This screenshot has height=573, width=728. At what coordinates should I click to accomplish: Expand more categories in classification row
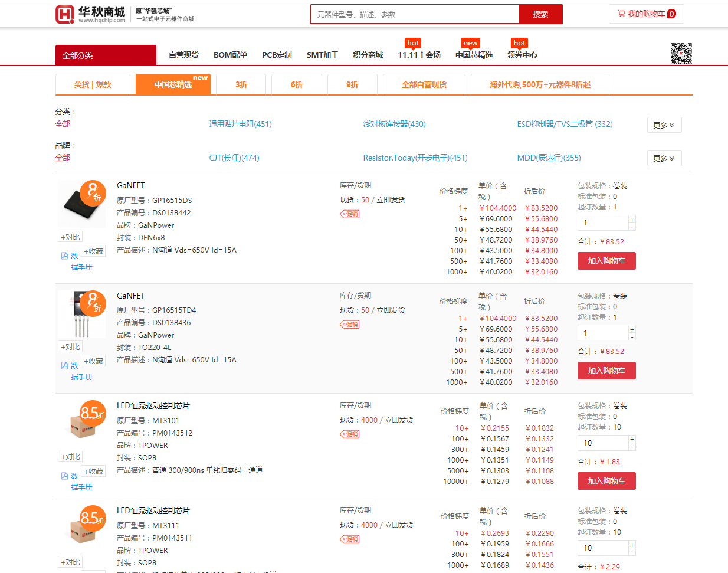[x=664, y=125]
